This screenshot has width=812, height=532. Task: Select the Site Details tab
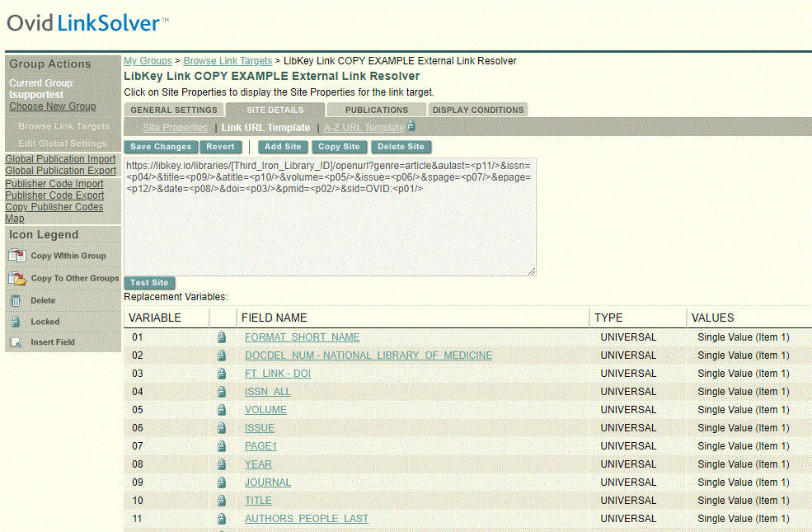click(275, 110)
